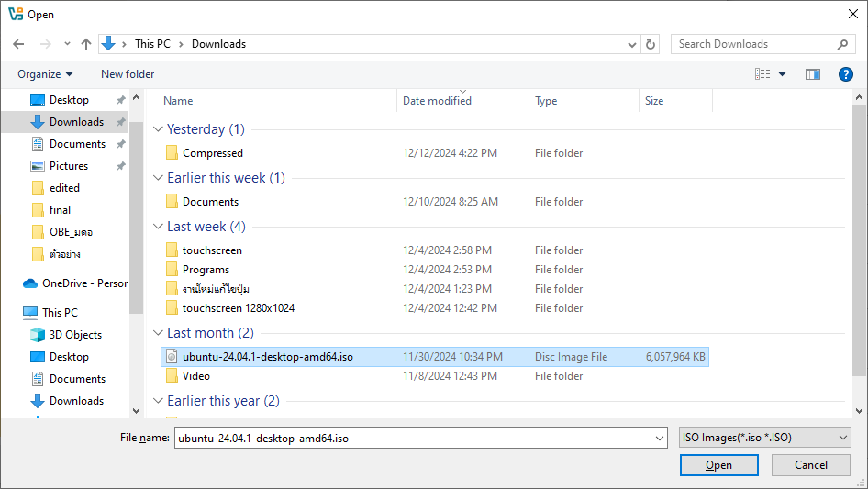Select the 3D Objects folder in sidebar
Image resolution: width=868 pixels, height=489 pixels.
click(x=75, y=335)
